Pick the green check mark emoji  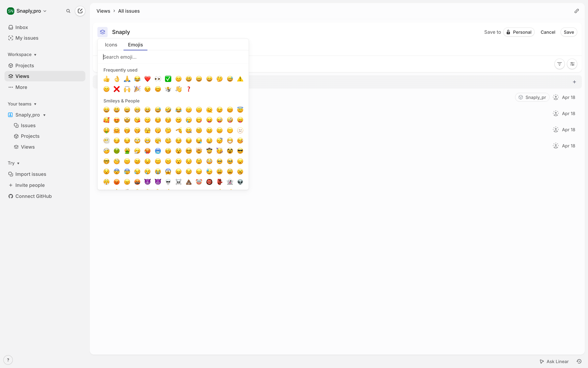[168, 79]
